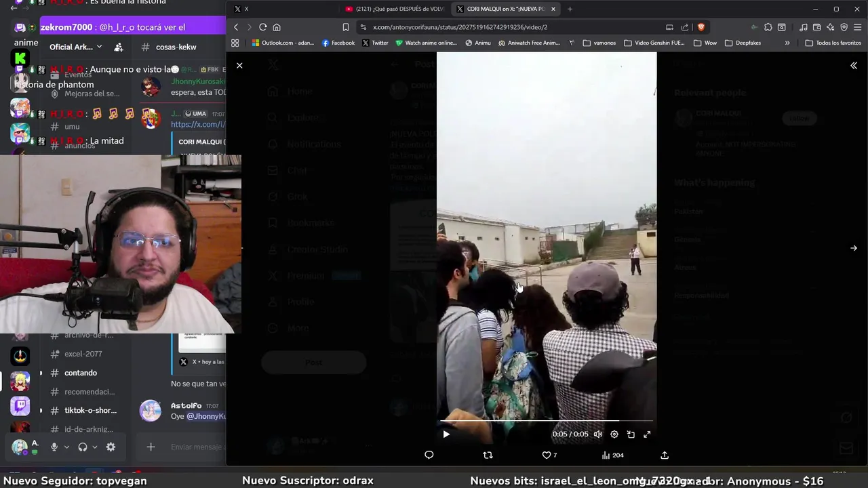Switch to the YouTube video tab
Viewport: 868px width, 488px height.
click(x=394, y=9)
